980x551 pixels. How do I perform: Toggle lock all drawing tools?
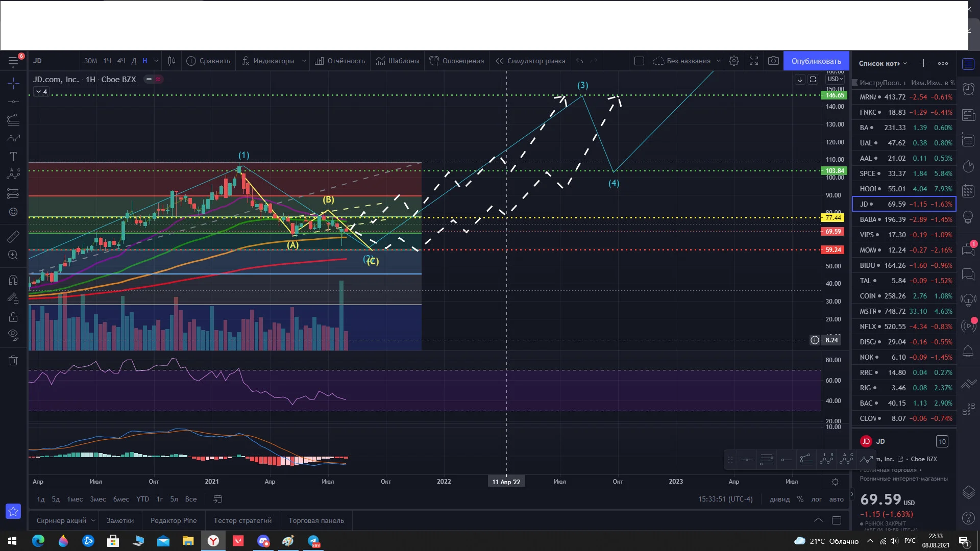click(13, 317)
